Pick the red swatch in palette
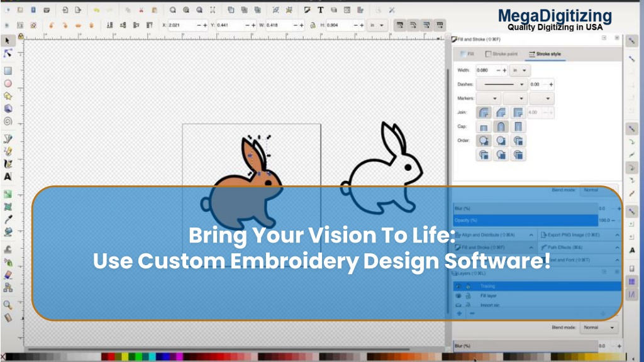The height and width of the screenshot is (362, 644). 111,357
